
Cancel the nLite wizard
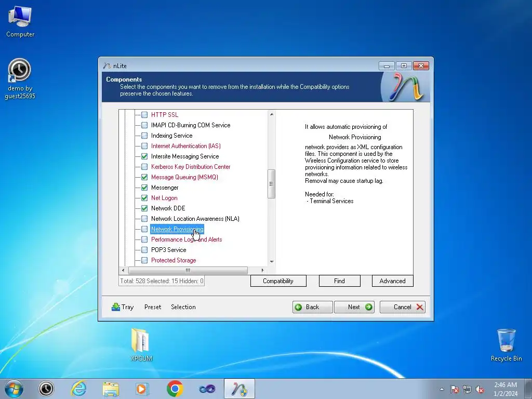(x=403, y=307)
